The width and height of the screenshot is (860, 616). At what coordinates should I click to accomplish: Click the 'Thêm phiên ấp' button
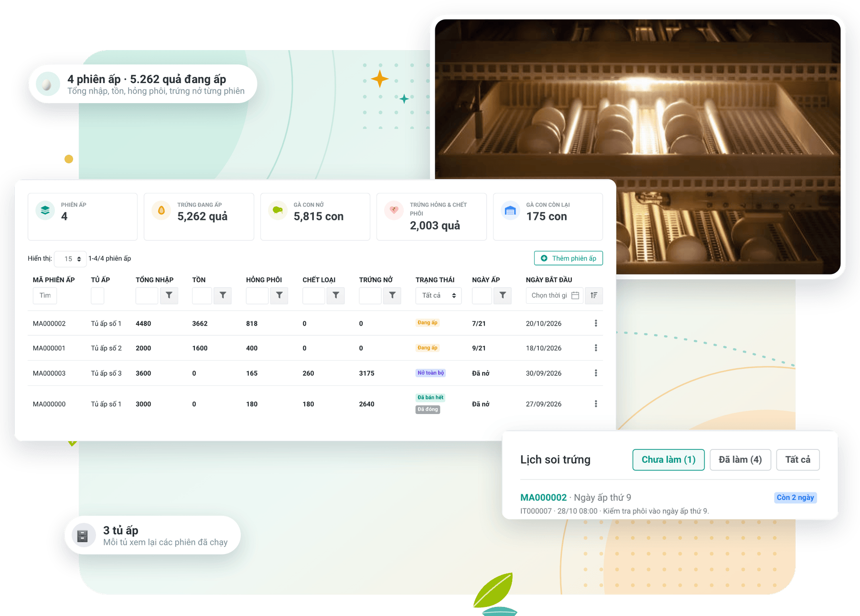coord(569,258)
